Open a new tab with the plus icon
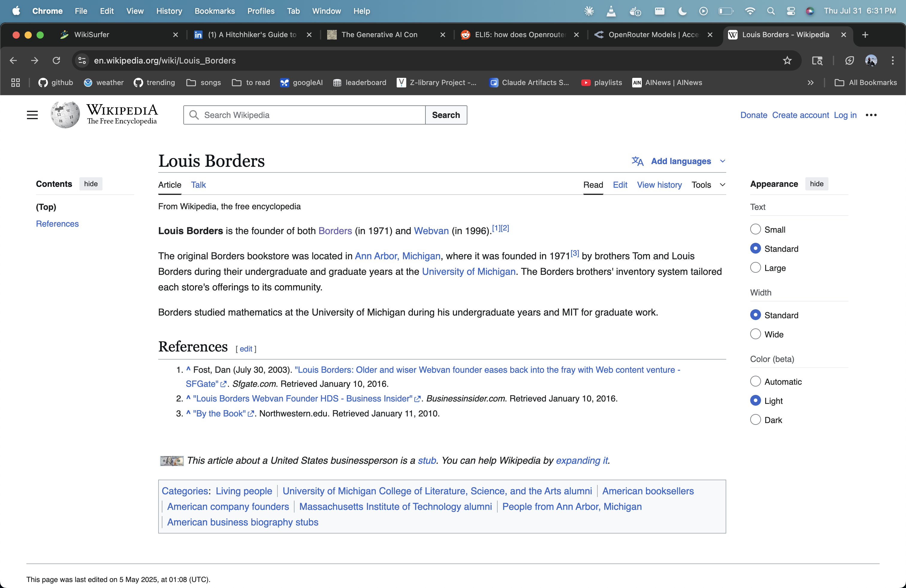 (865, 35)
